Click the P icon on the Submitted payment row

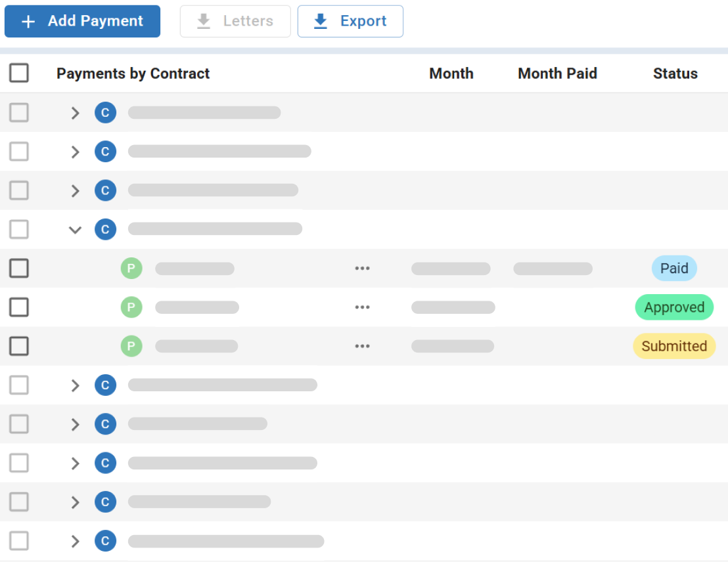[x=131, y=346]
